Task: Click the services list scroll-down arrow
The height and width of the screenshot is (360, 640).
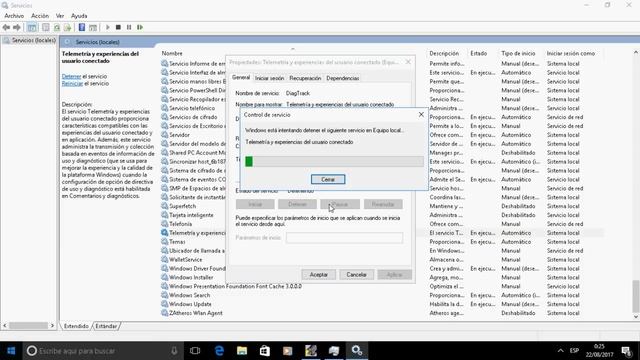Action: (636, 317)
